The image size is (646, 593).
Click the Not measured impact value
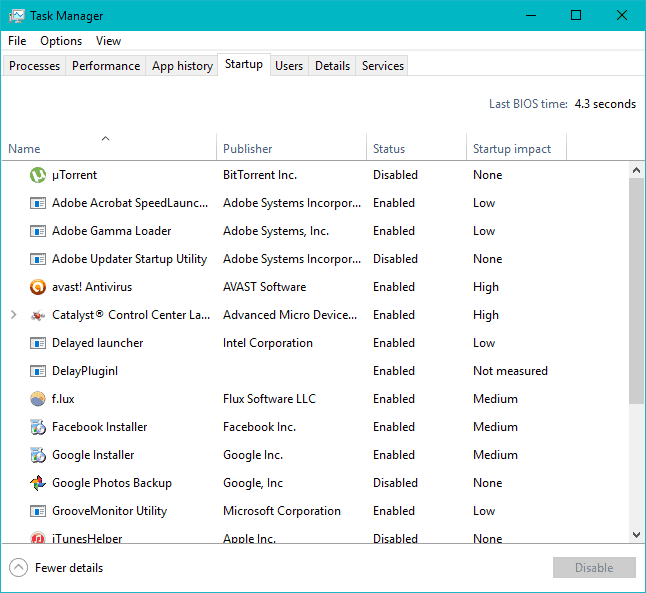click(x=510, y=371)
